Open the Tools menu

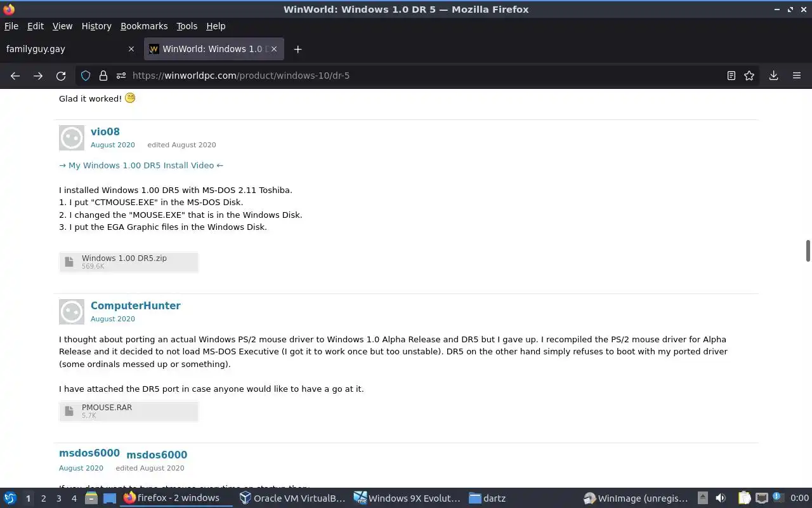[187, 26]
